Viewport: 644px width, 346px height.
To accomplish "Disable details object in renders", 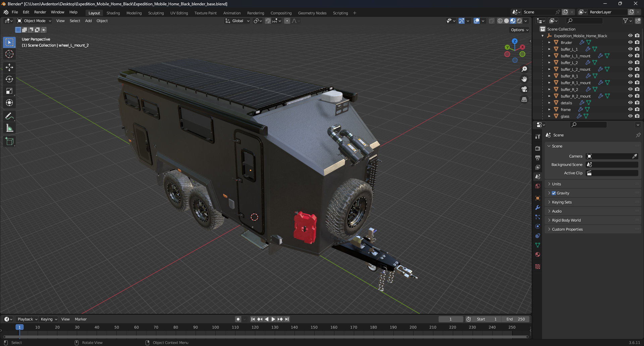I will [637, 103].
